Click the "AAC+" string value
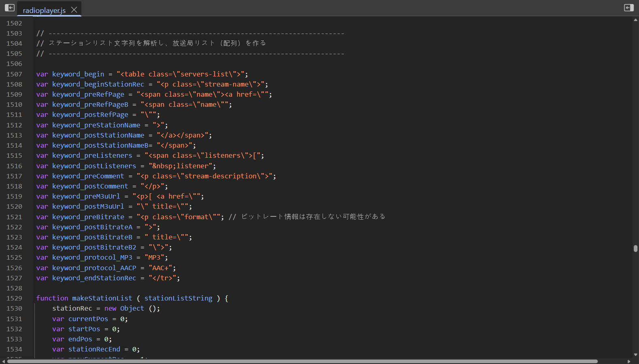This screenshot has height=364, width=639. point(161,268)
